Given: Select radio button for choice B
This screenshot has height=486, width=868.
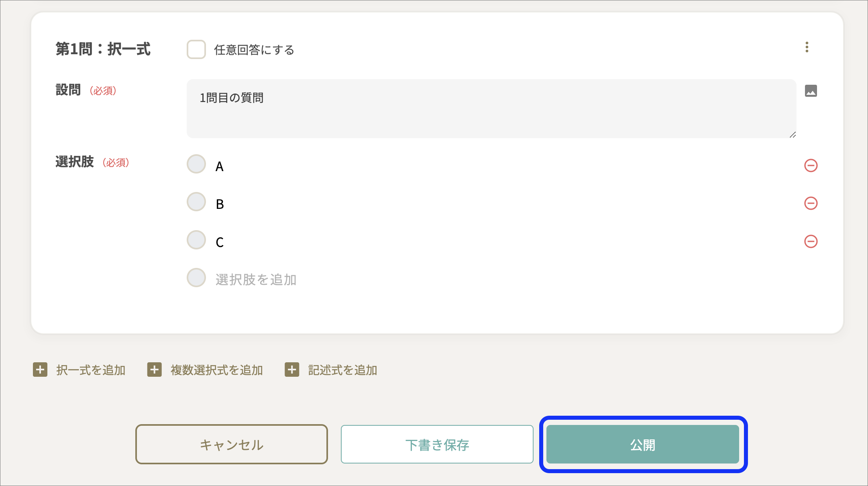Looking at the screenshot, I should click(x=196, y=202).
